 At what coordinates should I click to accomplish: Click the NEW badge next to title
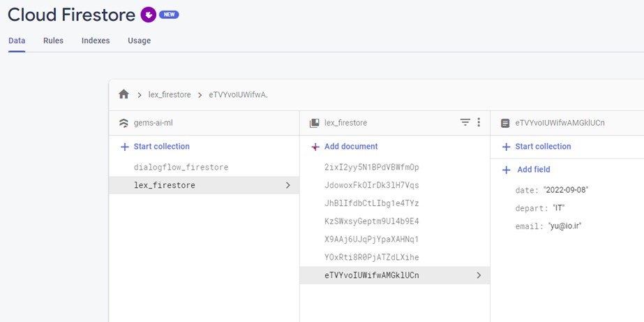click(x=169, y=14)
